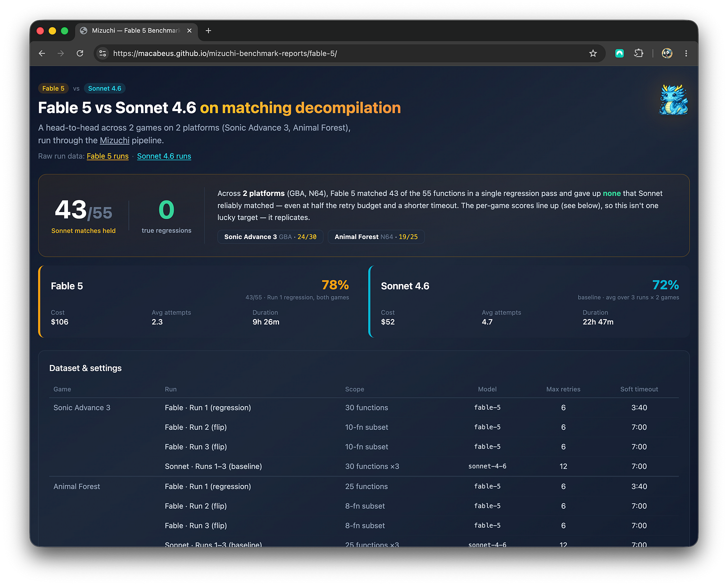Screen dimensions: 728x586
Task: Open the green extension icon in toolbar
Action: 619,53
